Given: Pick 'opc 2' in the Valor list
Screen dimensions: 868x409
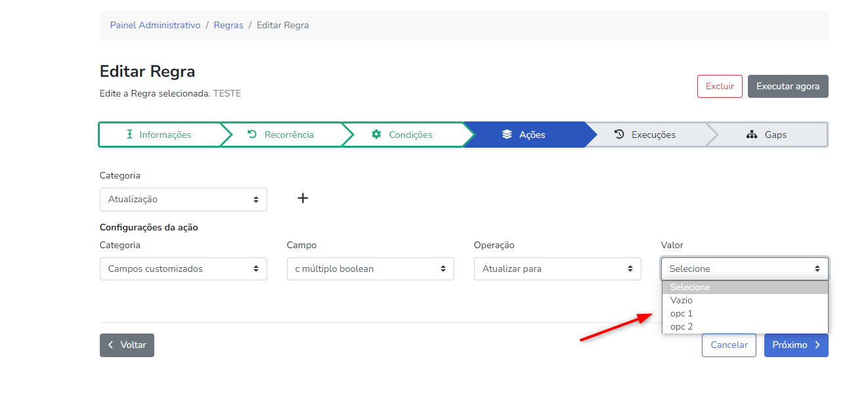Looking at the screenshot, I should [682, 327].
